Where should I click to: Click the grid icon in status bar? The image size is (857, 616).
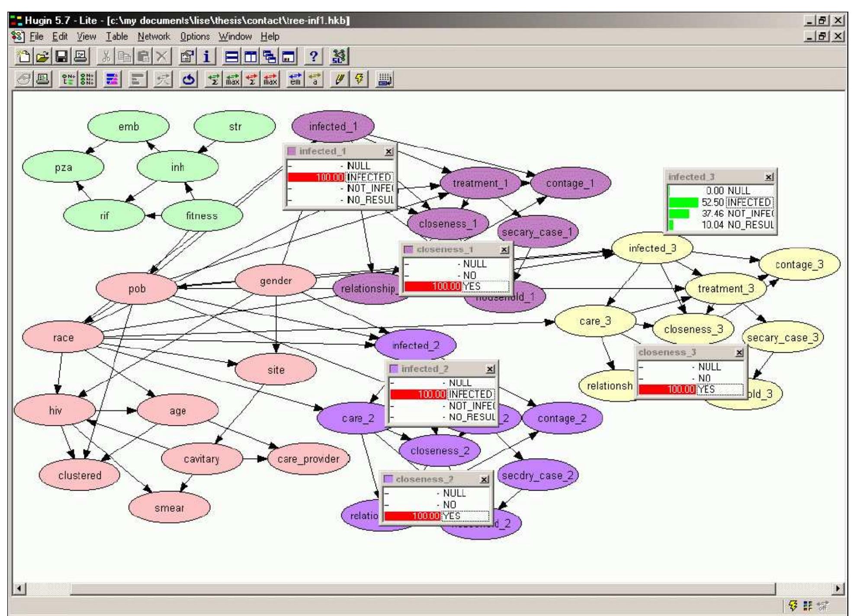coord(807,606)
